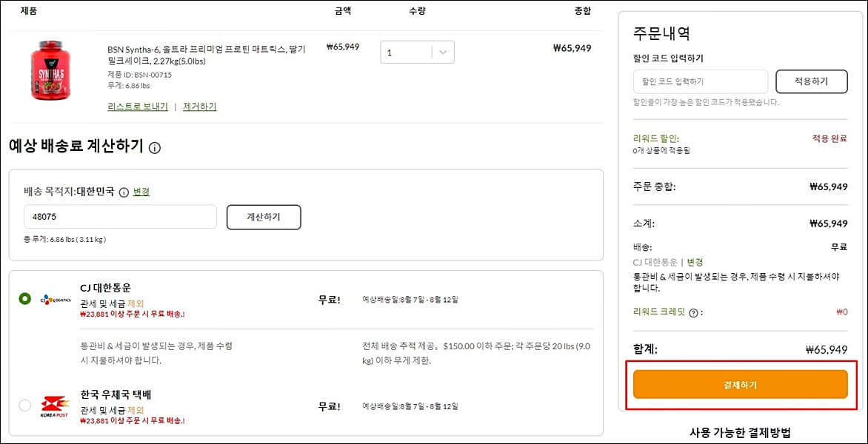Click the 48075 zip code field

coord(118,217)
